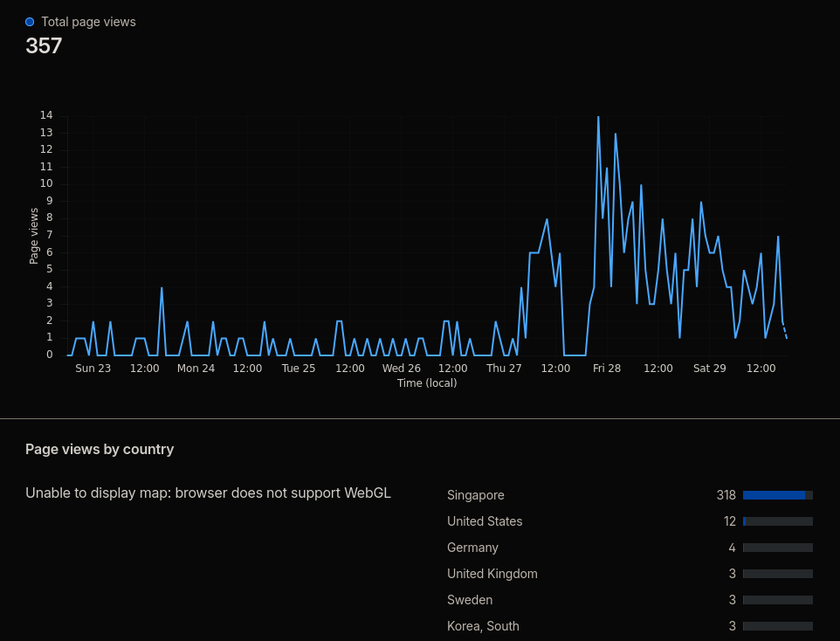
Task: Click the 357 total count value
Action: point(44,46)
